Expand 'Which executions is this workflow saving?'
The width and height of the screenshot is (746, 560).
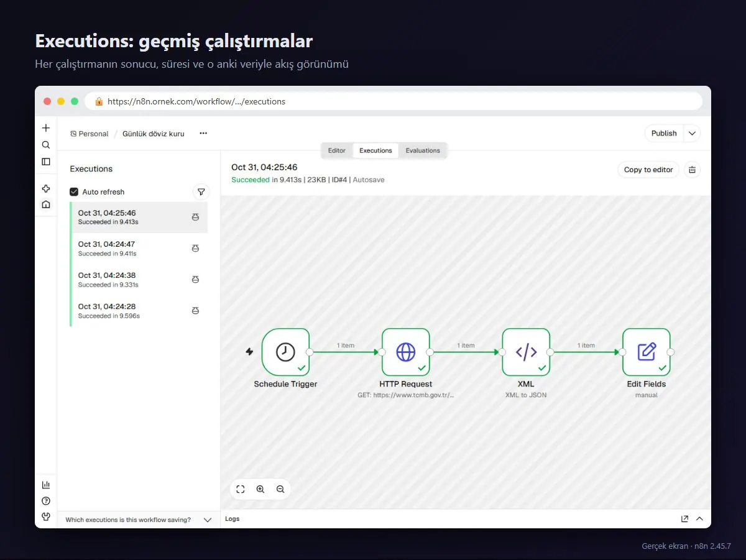pos(139,520)
